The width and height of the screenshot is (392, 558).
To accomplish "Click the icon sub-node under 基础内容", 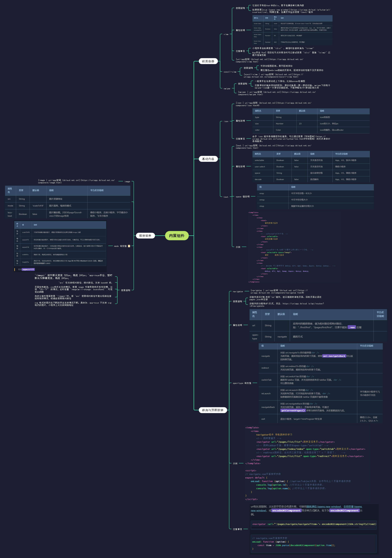I will click(x=226, y=121).
